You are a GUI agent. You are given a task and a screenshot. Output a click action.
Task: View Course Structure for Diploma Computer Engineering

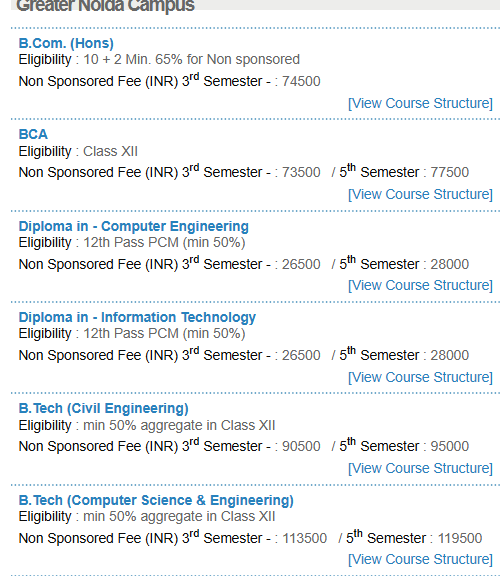(420, 285)
